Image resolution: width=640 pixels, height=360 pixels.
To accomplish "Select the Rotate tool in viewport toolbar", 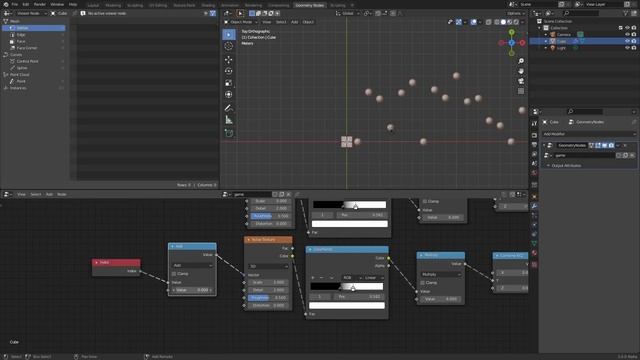I will click(229, 71).
